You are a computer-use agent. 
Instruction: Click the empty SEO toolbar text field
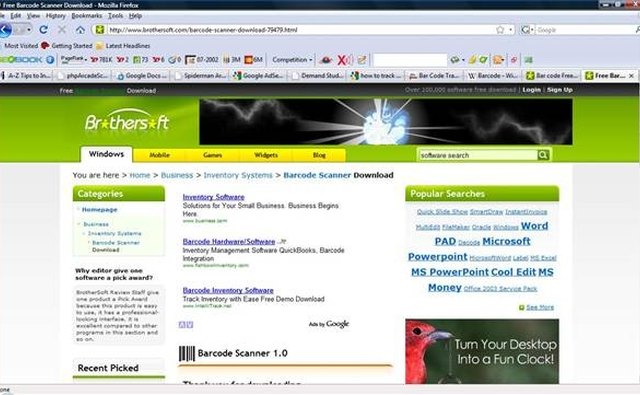[x=410, y=60]
